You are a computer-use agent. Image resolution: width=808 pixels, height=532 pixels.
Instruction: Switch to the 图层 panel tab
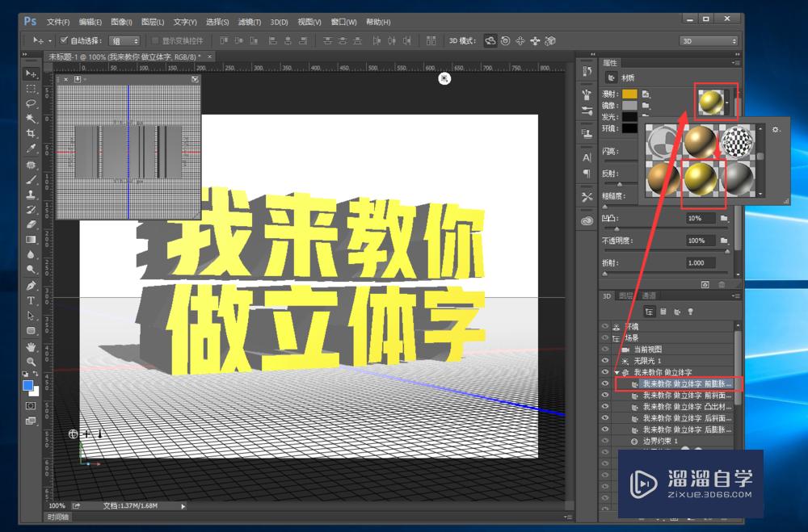click(x=626, y=295)
